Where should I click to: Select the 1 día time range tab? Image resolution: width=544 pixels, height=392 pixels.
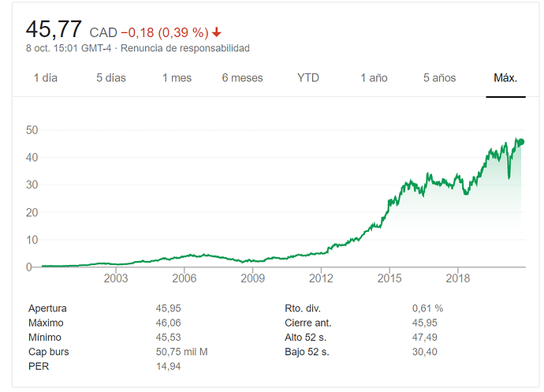pyautogui.click(x=45, y=78)
